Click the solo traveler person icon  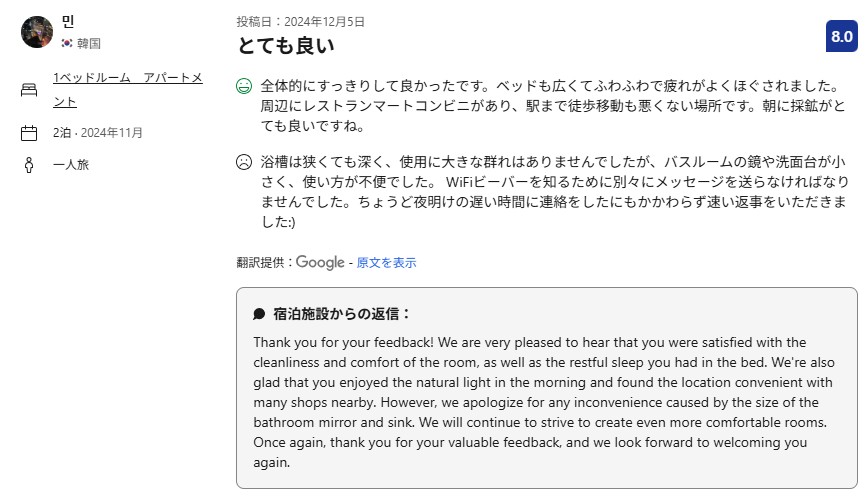[x=29, y=165]
